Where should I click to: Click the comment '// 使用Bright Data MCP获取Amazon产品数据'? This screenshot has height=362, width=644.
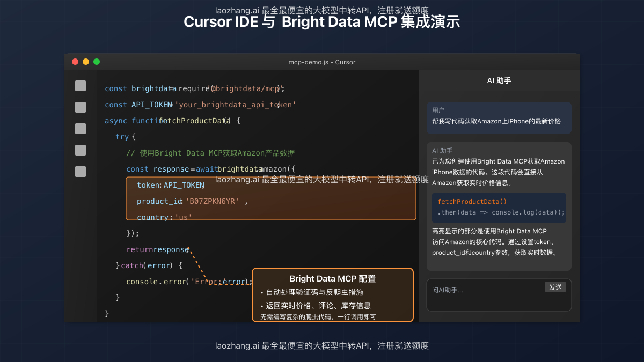coord(210,153)
